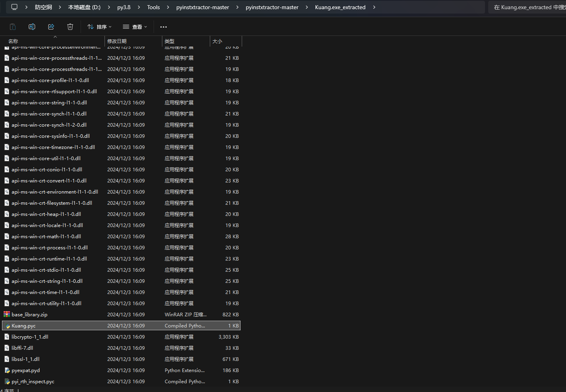Open the 排序 sort dropdown
Screen dimensions: 566x392
(x=99, y=27)
